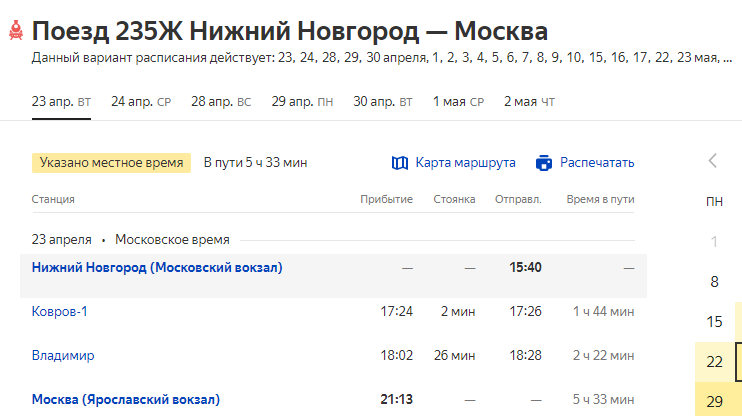This screenshot has width=742, height=416.
Task: Switch to the 1 мая ср tab
Action: click(458, 101)
